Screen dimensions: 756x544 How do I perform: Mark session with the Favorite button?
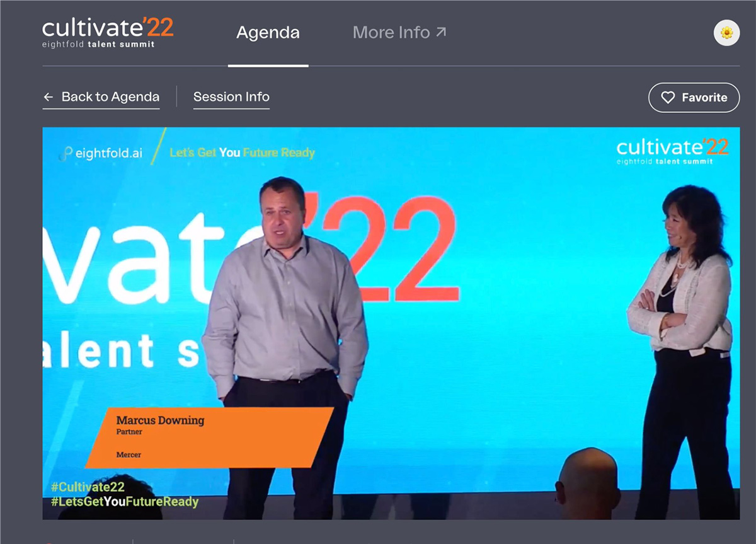pyautogui.click(x=694, y=98)
